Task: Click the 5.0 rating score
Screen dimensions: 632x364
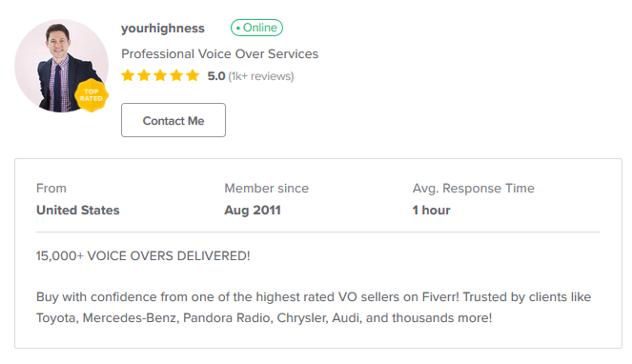Action: tap(216, 76)
